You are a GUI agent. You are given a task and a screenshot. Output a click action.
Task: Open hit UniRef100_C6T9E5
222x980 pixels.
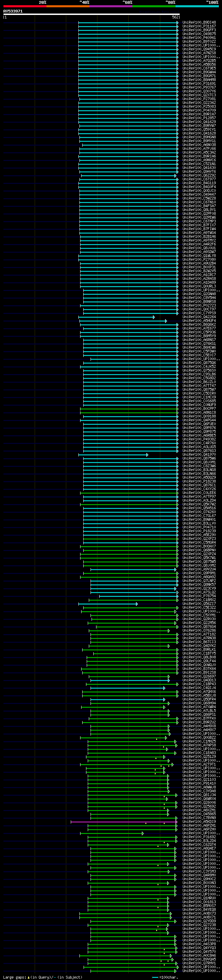click(199, 68)
